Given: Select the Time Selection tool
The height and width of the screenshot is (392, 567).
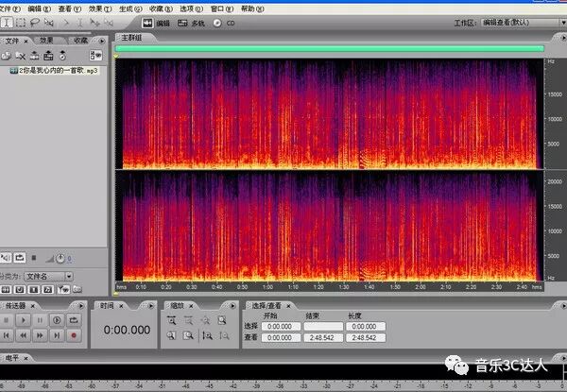Looking at the screenshot, I should [7, 23].
